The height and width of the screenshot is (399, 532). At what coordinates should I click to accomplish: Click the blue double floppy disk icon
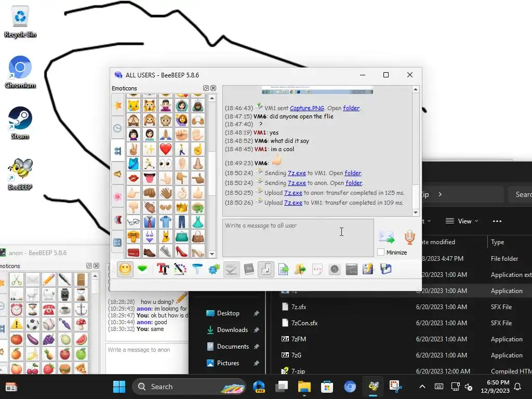pos(386,270)
